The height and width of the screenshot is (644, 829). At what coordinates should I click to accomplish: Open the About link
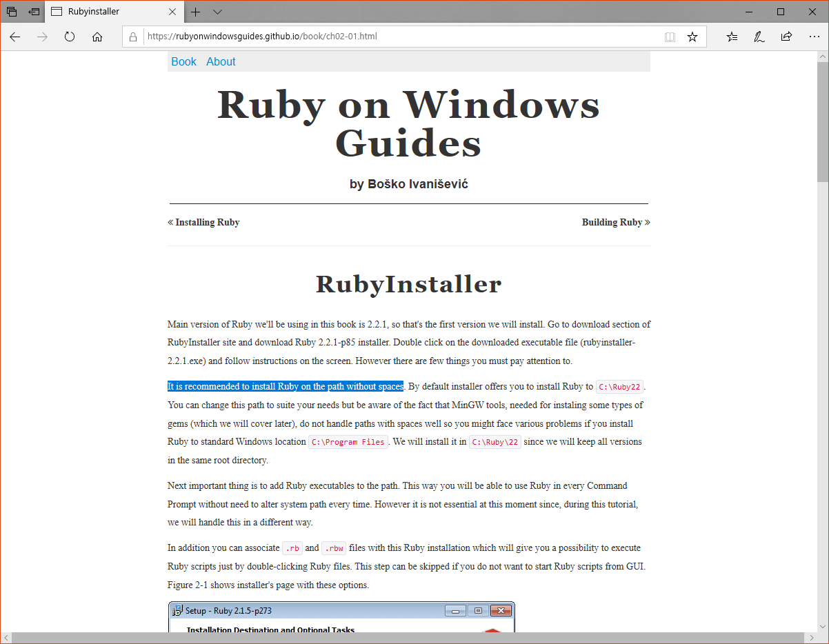tap(221, 61)
